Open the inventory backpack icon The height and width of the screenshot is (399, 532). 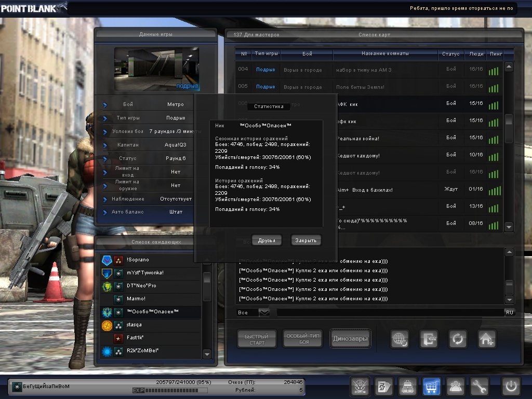click(407, 386)
